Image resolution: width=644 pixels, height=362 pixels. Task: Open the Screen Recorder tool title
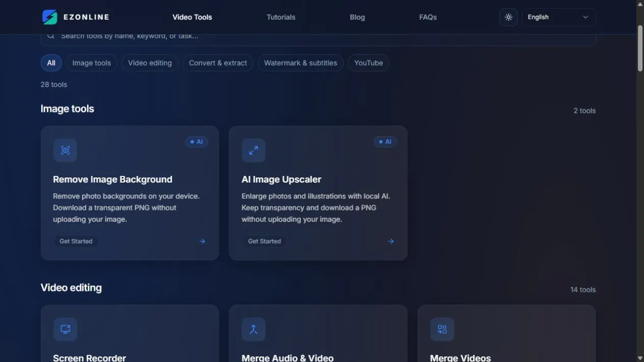(x=90, y=358)
